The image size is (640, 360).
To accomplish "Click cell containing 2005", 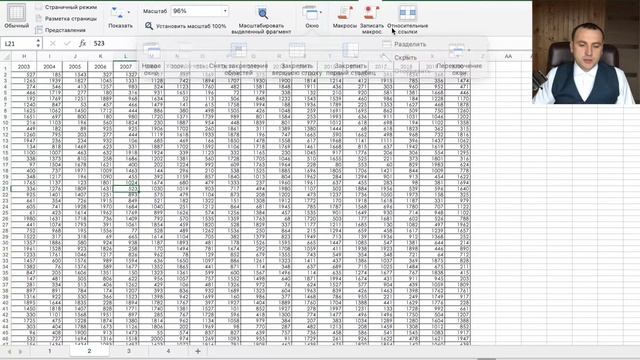I will click(x=75, y=67).
